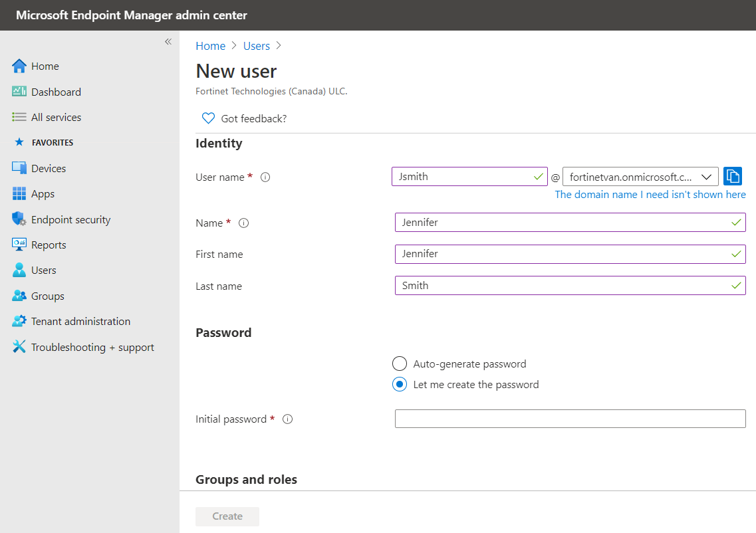Click the Users breadcrumb link
The height and width of the screenshot is (533, 756).
256,46
